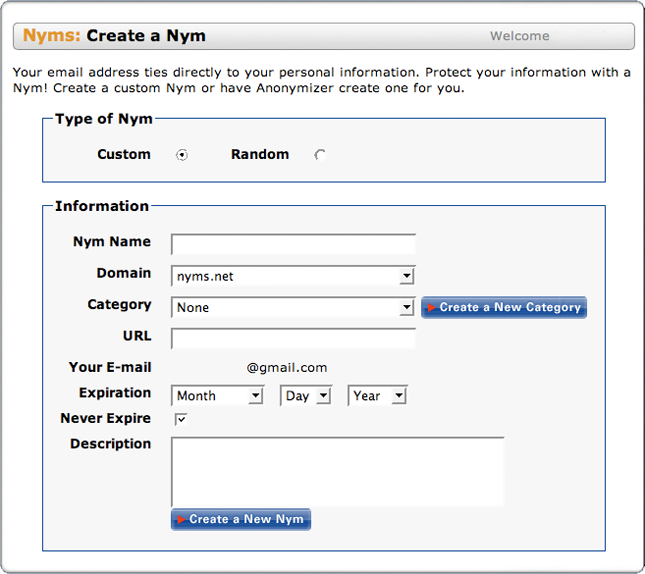Select the Custom nym type radio button
Image resolution: width=645 pixels, height=574 pixels.
182,155
